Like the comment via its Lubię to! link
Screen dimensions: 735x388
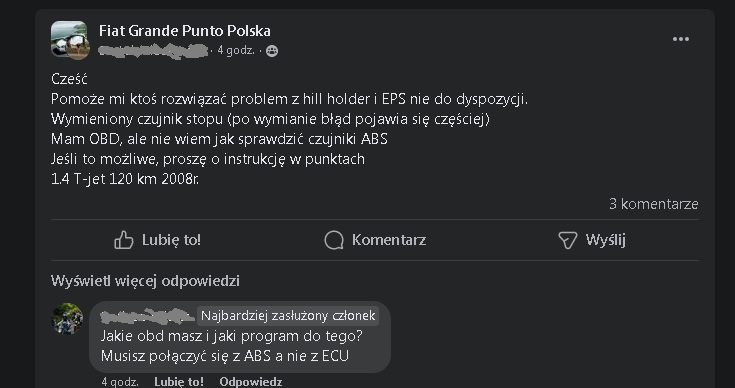pyautogui.click(x=179, y=382)
